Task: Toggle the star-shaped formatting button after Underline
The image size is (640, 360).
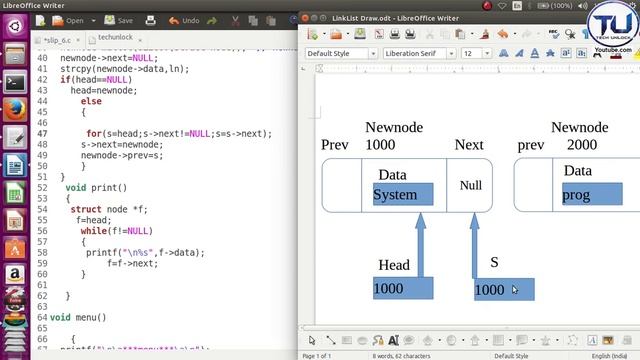Action: (x=550, y=53)
